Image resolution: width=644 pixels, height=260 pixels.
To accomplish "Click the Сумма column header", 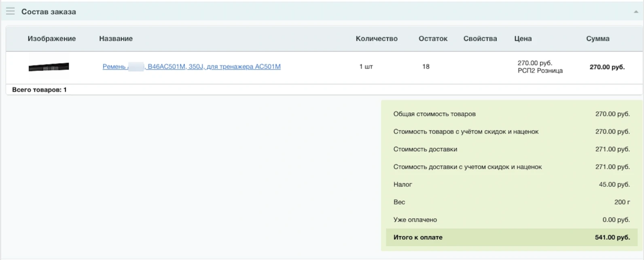I will 597,38.
